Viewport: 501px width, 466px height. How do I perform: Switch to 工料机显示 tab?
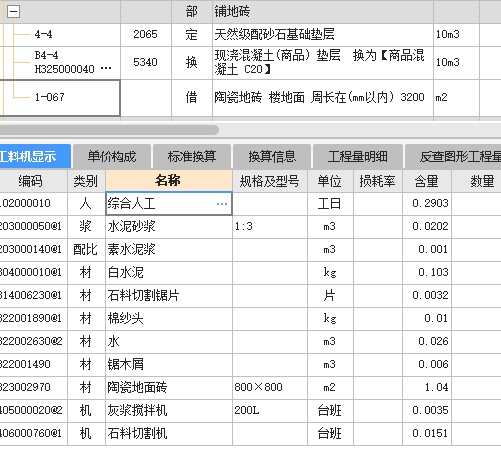[35, 156]
